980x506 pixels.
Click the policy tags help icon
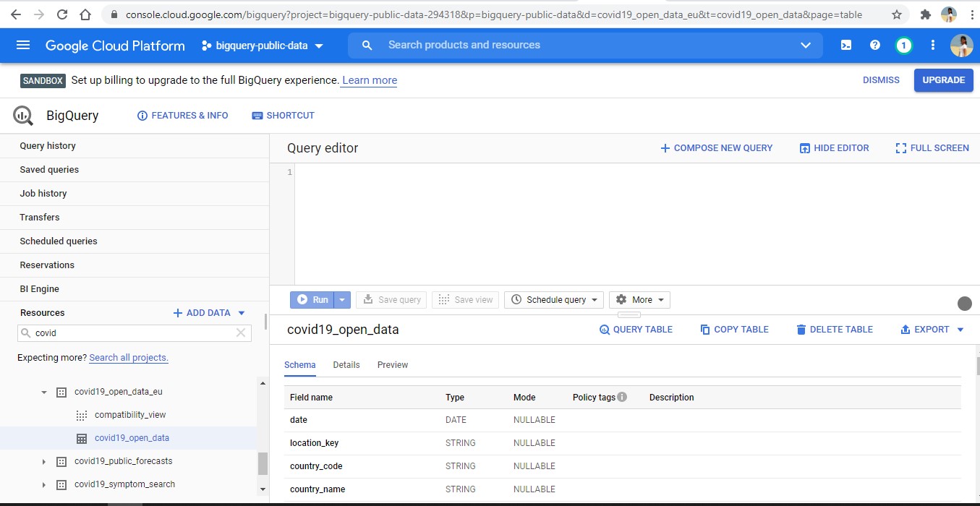pyautogui.click(x=622, y=397)
